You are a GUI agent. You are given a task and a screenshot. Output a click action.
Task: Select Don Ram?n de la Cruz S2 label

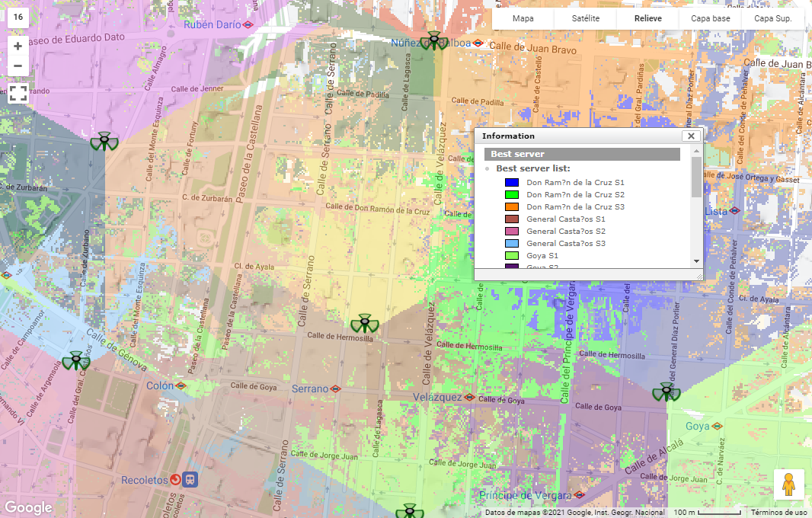[x=575, y=195]
